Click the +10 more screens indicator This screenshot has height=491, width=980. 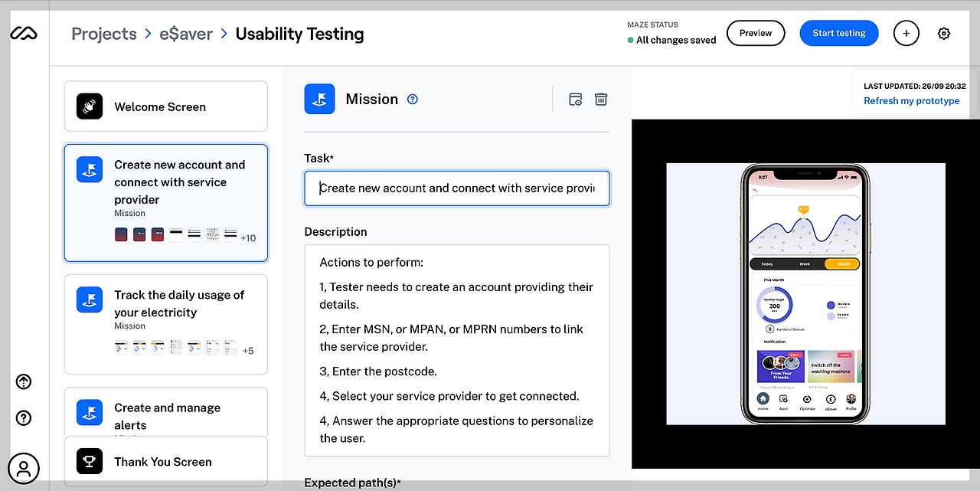tap(248, 238)
